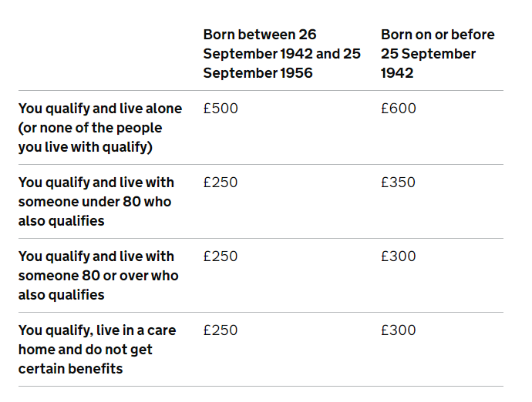
Task: Click the 'certain benefits' text line
Action: coord(70,369)
